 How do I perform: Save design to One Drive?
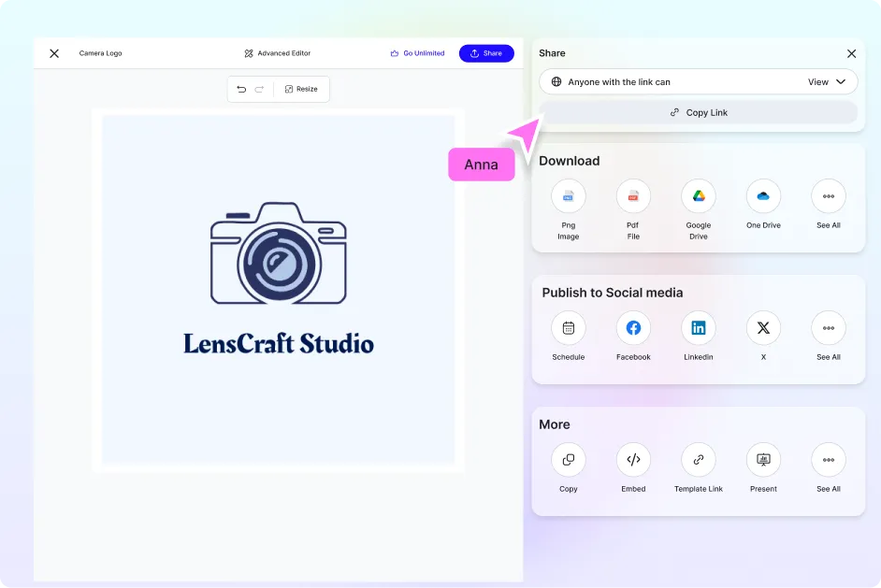(763, 196)
